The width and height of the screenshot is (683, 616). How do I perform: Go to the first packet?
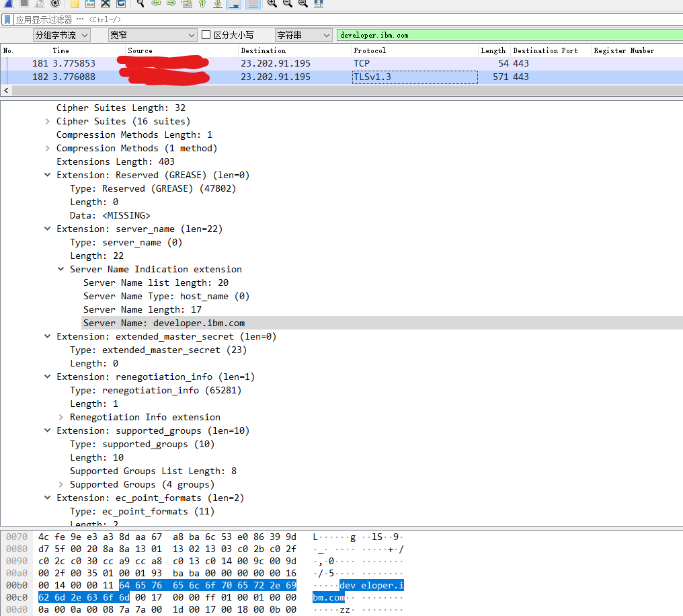click(202, 3)
